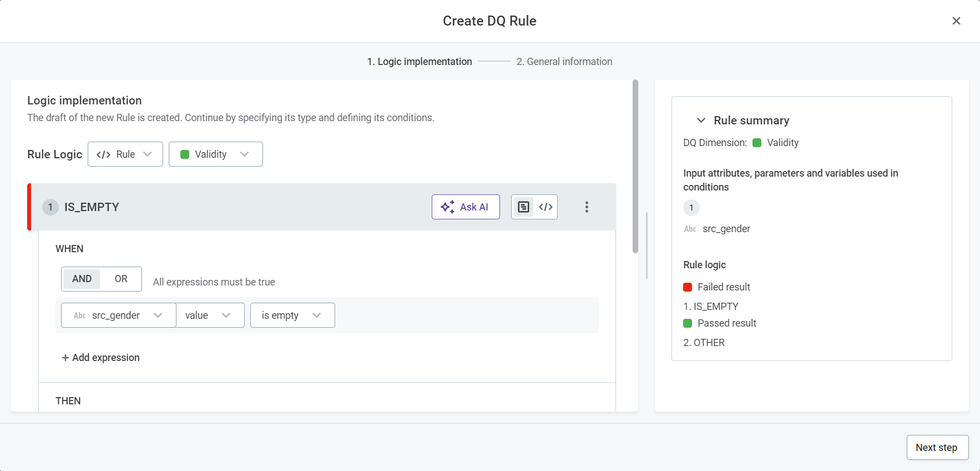Close the Create DQ Rule dialog
This screenshot has width=980, height=471.
(956, 21)
